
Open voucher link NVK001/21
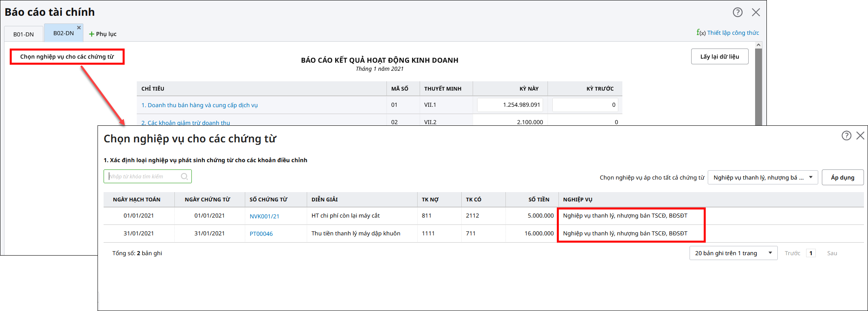click(x=264, y=216)
